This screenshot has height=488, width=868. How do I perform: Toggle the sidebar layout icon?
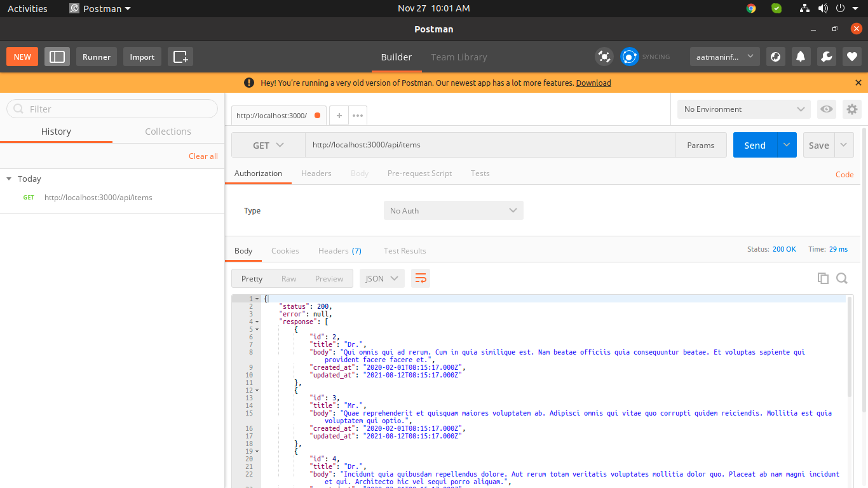point(57,57)
